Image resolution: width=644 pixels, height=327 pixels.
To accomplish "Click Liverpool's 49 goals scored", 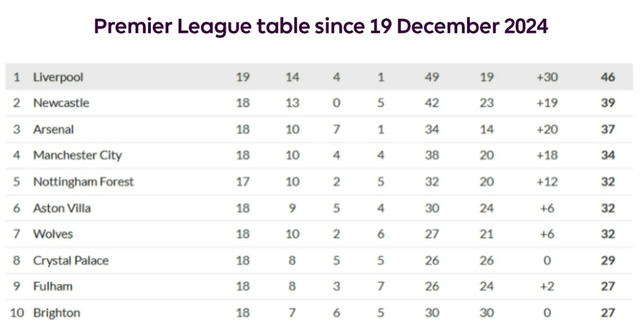I will click(432, 77).
